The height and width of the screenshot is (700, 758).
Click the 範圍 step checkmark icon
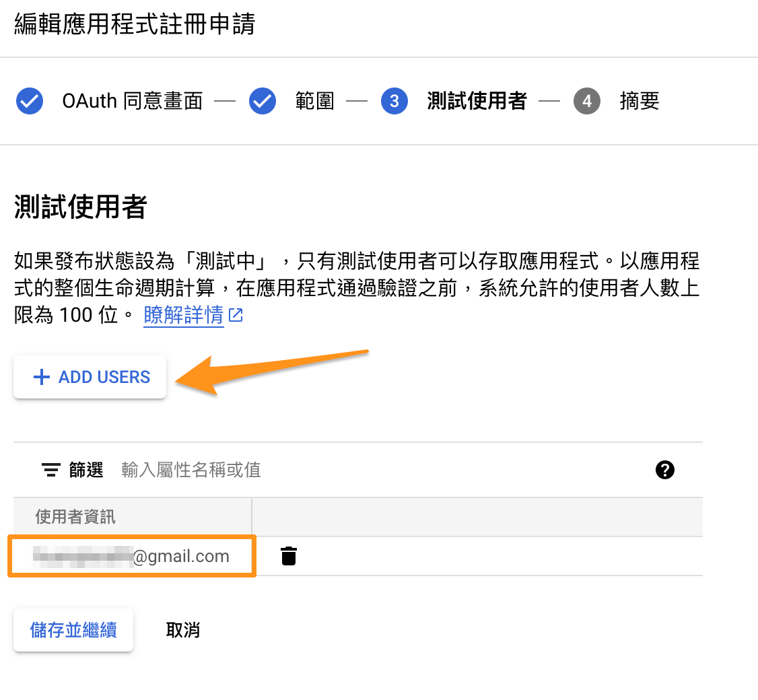263,102
